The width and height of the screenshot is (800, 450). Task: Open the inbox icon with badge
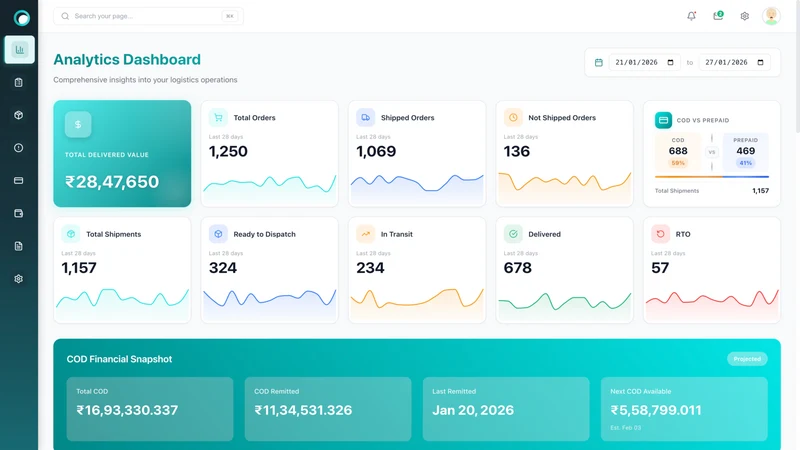click(718, 16)
